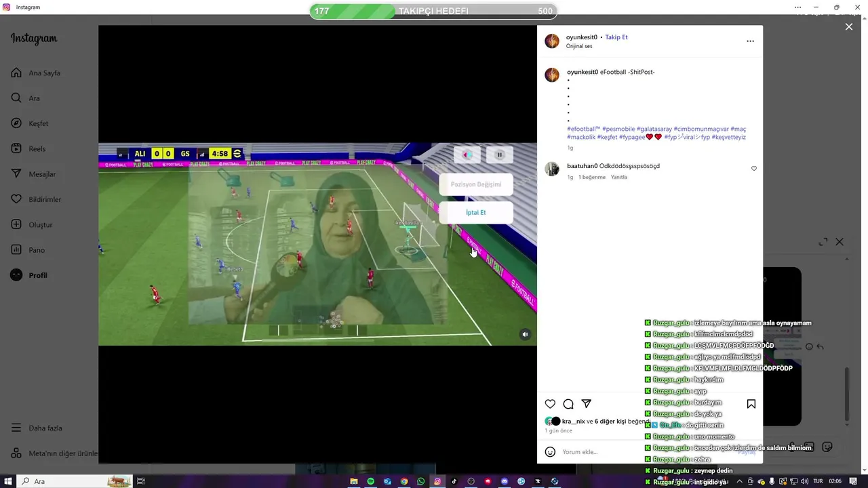View the 1 beğenme count on the comment
Viewport: 868px width, 488px height.
coord(592,177)
